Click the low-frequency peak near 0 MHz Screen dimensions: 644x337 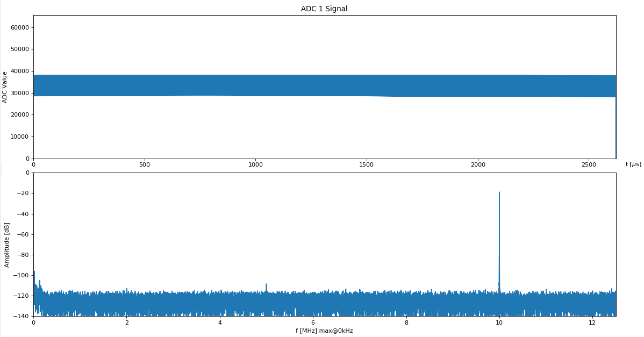point(34,279)
